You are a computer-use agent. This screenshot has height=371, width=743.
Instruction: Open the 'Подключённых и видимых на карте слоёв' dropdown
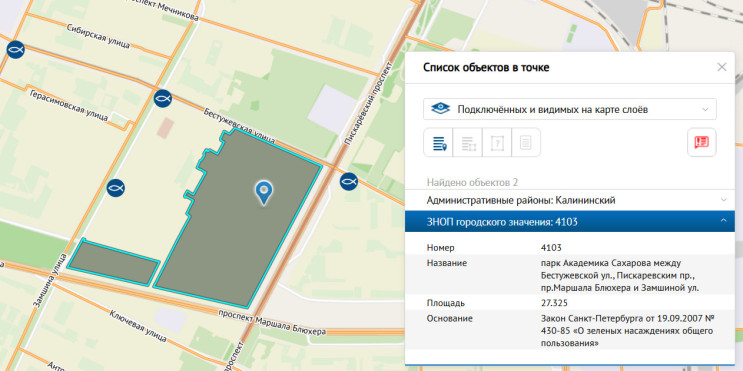[570, 109]
